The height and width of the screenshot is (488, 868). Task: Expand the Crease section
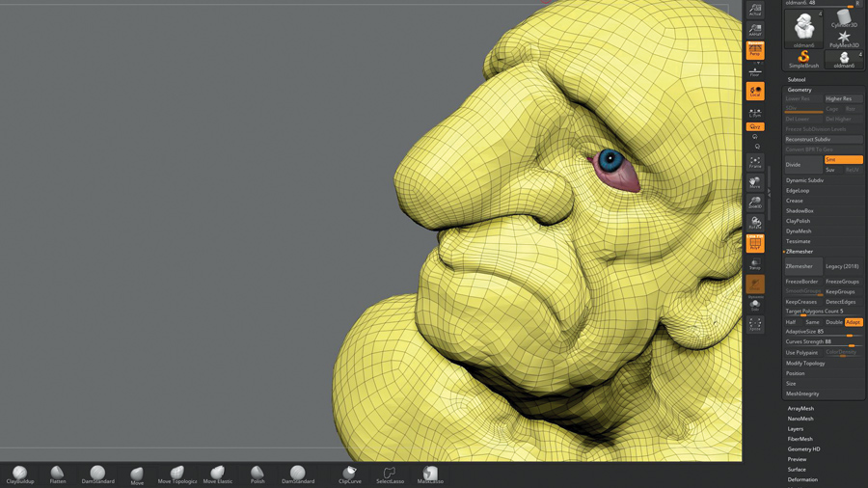(x=795, y=201)
